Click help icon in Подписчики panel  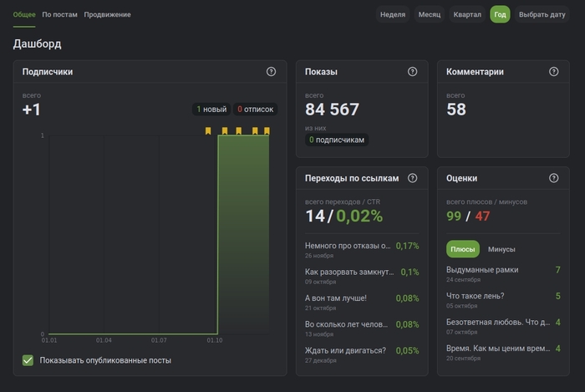pyautogui.click(x=271, y=72)
